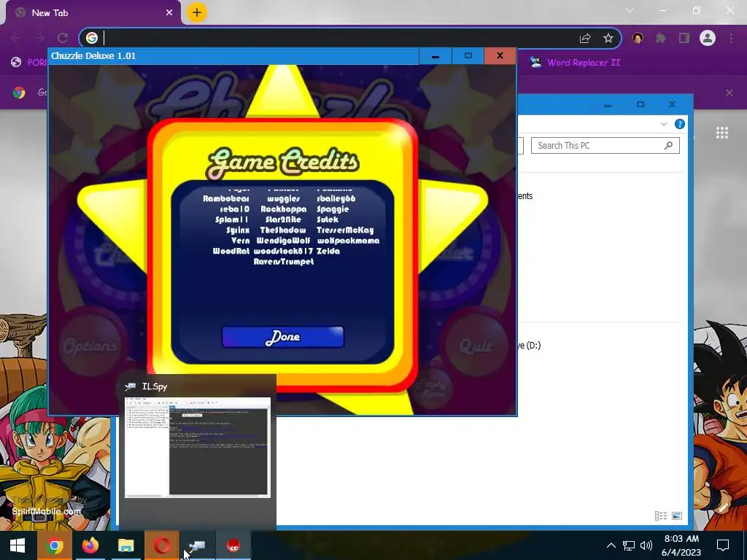Reload the page in Chrome
Viewport: 747px width, 560px height.
(63, 38)
